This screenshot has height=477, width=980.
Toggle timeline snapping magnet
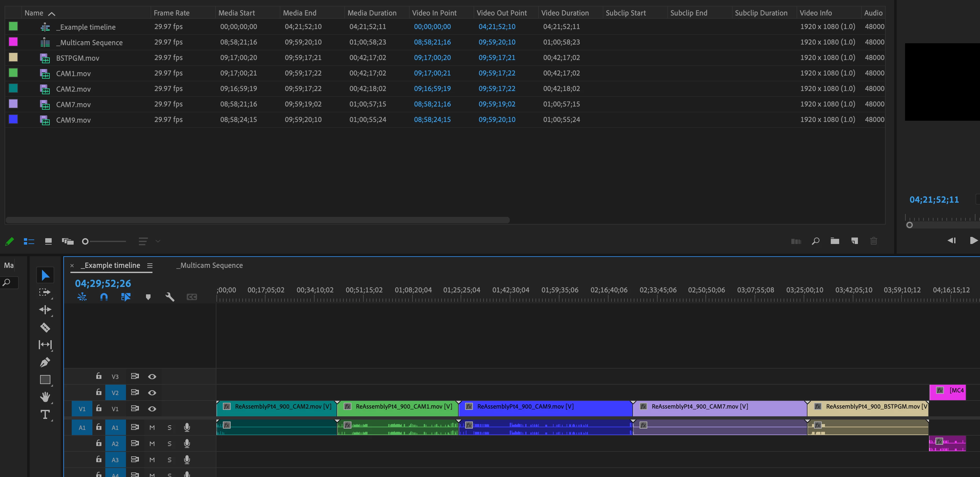103,297
